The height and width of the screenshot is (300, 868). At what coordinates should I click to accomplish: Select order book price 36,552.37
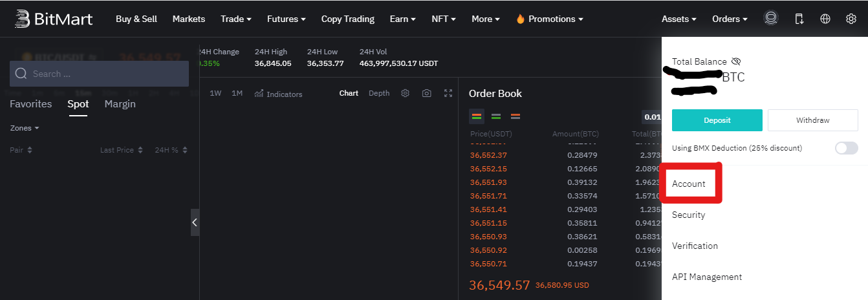coord(488,155)
